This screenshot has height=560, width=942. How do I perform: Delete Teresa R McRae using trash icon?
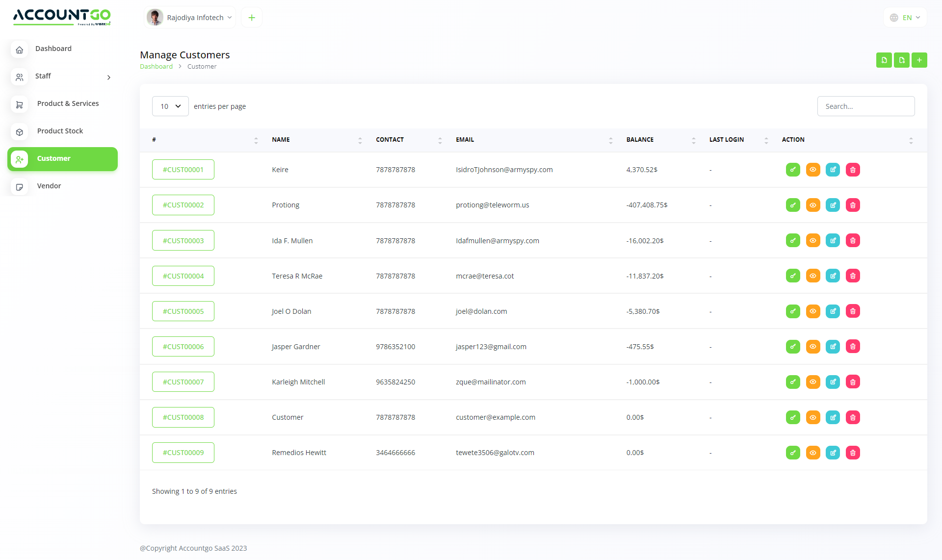[853, 276]
